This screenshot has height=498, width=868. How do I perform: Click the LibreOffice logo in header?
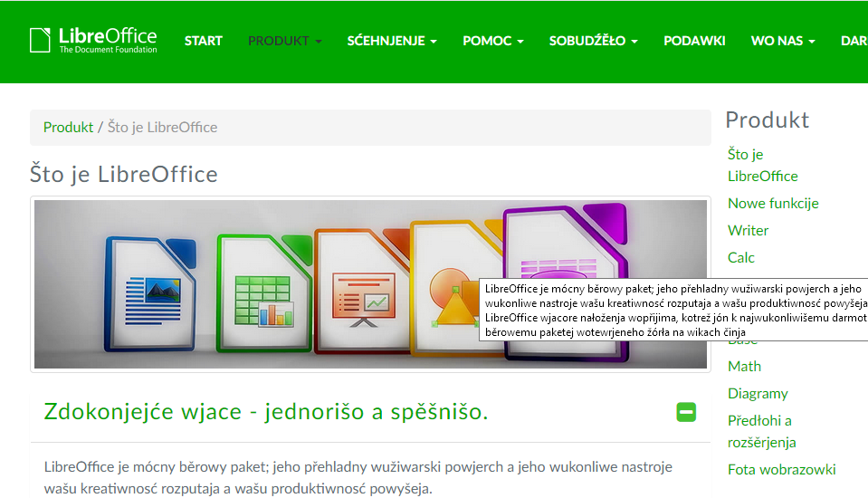tap(93, 40)
